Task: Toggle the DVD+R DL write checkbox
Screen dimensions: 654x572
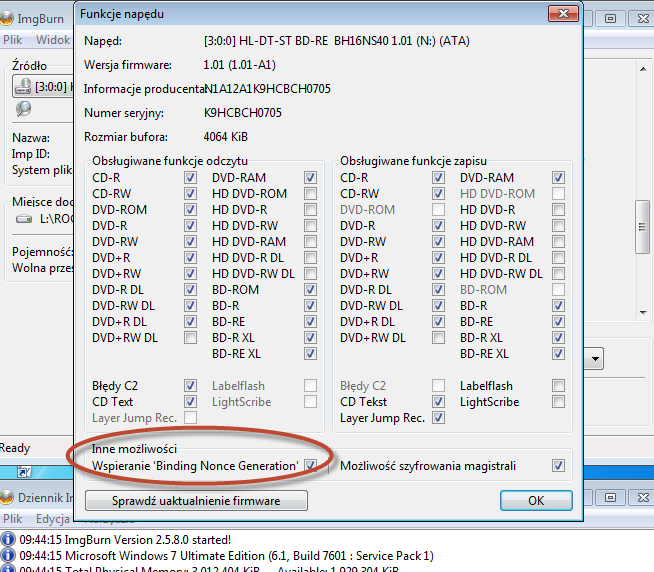Action: pos(438,322)
